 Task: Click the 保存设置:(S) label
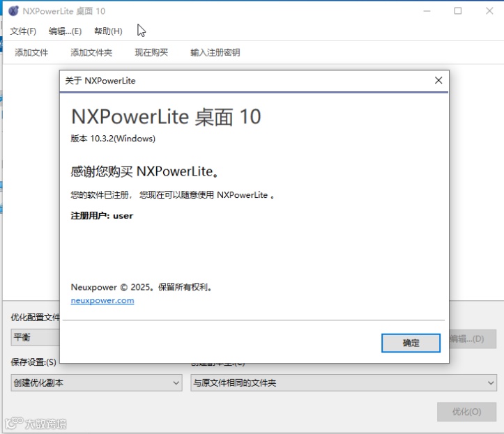tap(33, 362)
